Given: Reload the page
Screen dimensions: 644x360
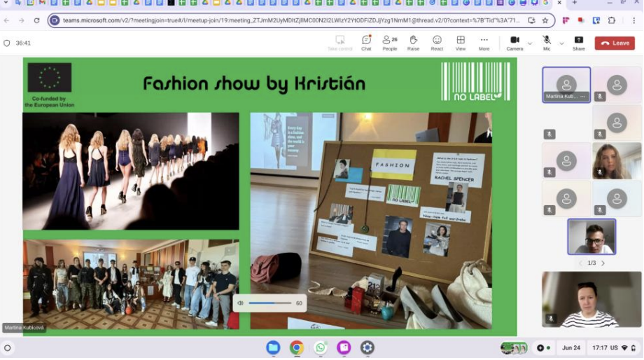Looking at the screenshot, I should pos(36,21).
